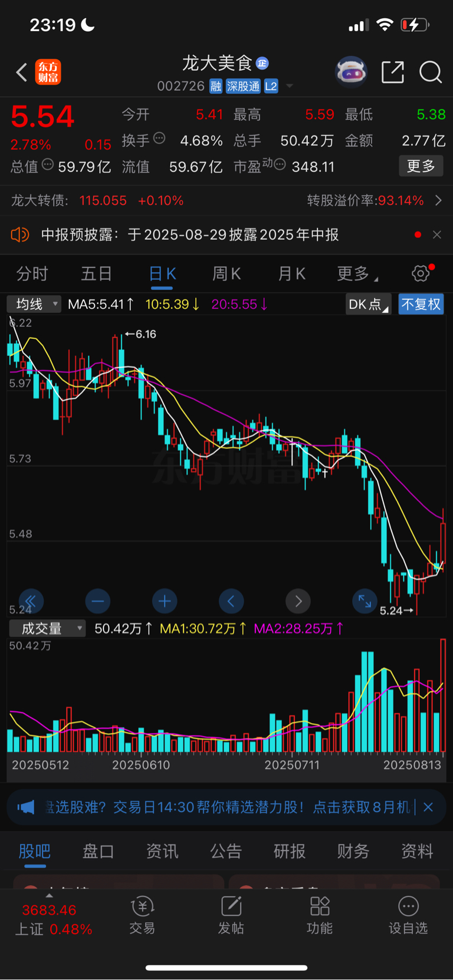Tap the 5.54 current price
The image size is (453, 980).
coord(42,117)
